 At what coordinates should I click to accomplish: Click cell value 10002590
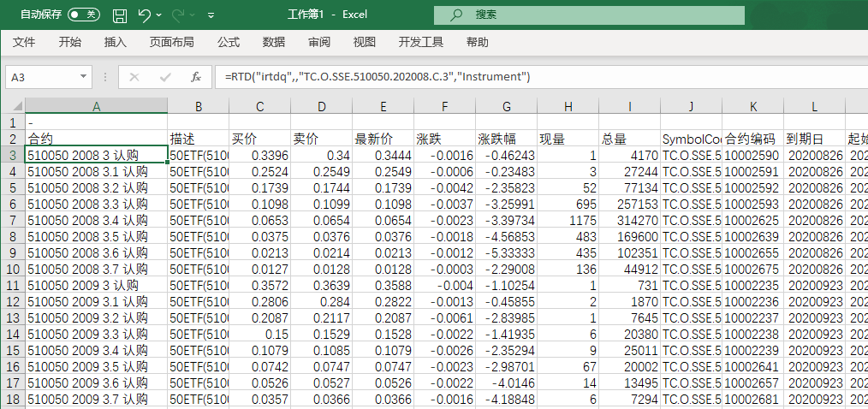(x=752, y=155)
